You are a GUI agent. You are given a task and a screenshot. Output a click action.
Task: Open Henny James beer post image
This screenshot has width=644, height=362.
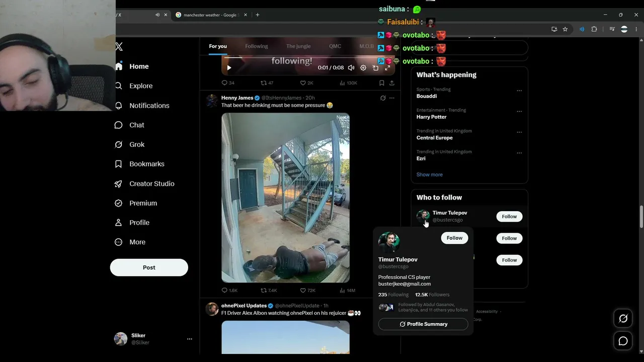(285, 198)
